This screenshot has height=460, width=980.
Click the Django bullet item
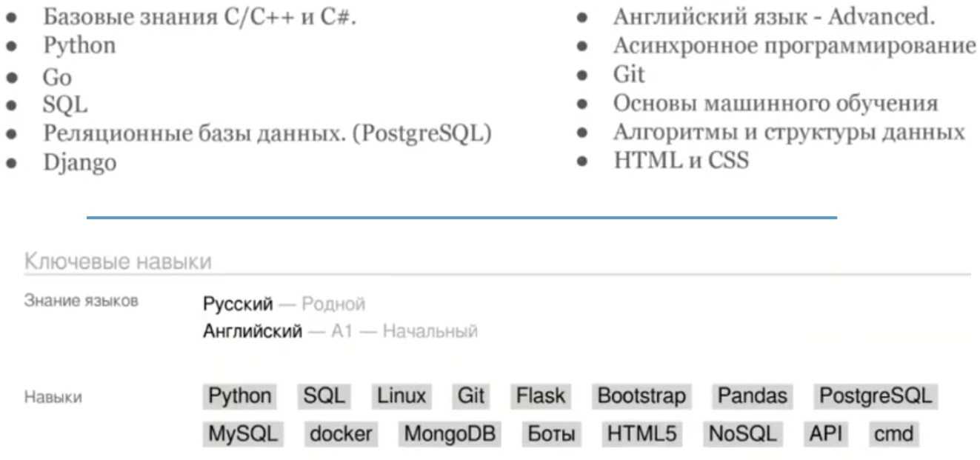pos(79,162)
